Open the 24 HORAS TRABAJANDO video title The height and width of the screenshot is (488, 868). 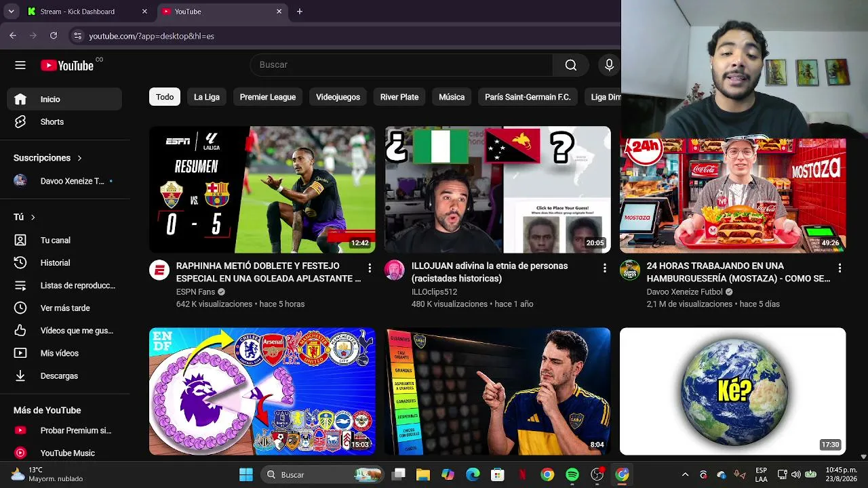[x=738, y=272]
